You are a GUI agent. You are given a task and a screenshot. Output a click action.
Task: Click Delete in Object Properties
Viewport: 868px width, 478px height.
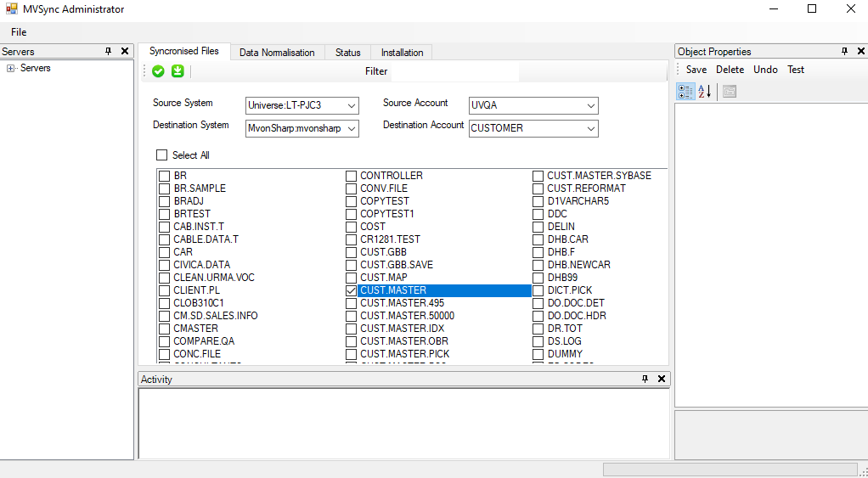tap(730, 70)
